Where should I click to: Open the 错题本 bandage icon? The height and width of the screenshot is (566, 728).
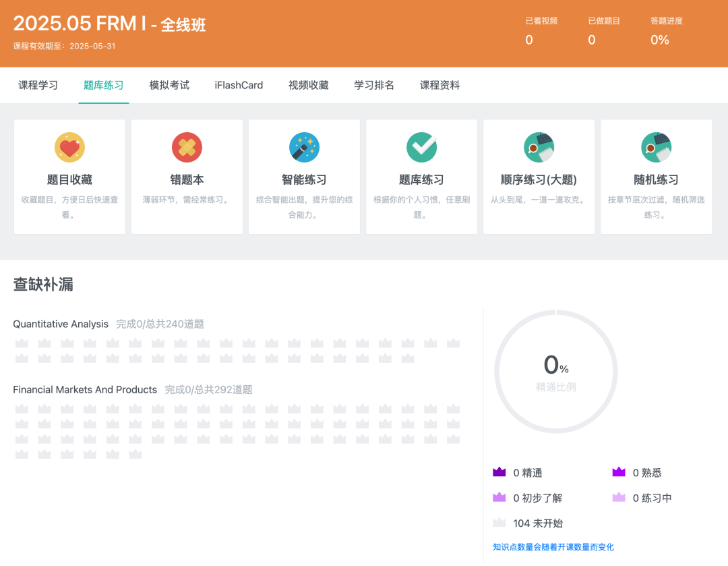tap(187, 147)
